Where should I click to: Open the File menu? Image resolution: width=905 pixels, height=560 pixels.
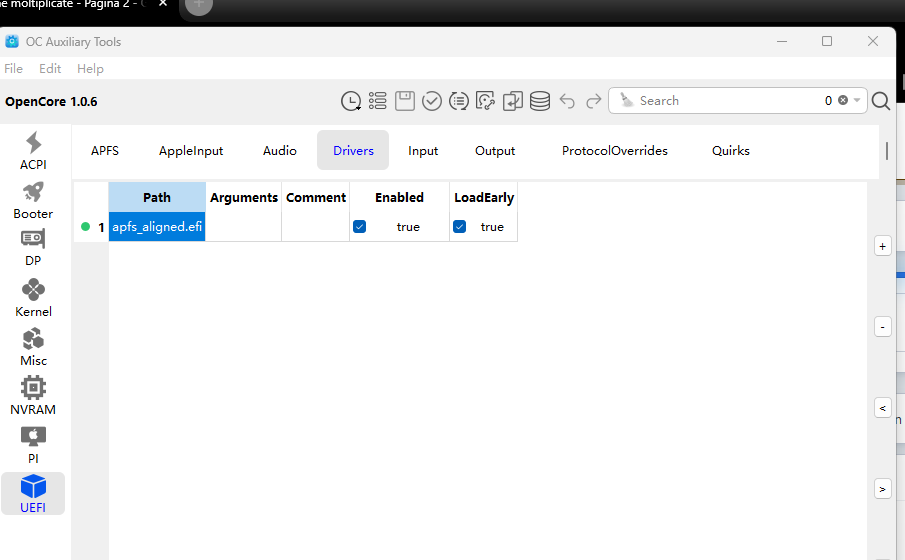coord(13,69)
